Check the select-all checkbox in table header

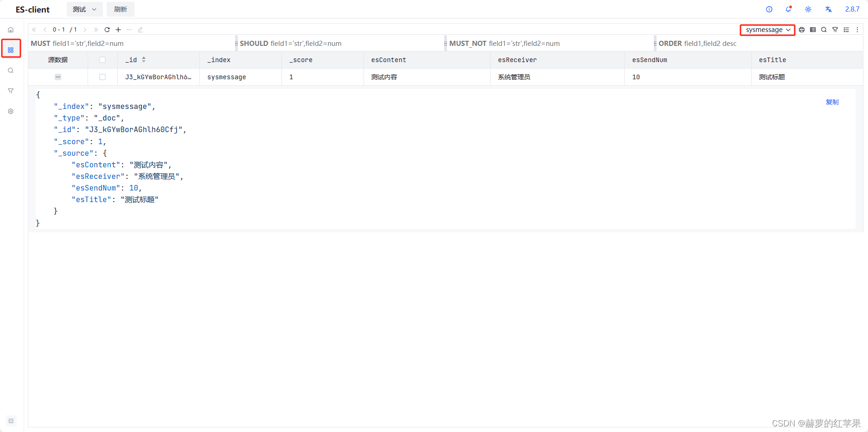(x=102, y=60)
